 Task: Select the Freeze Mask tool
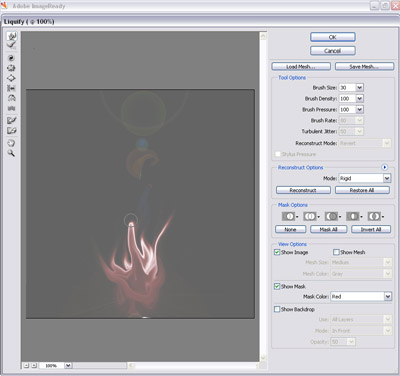(11, 120)
